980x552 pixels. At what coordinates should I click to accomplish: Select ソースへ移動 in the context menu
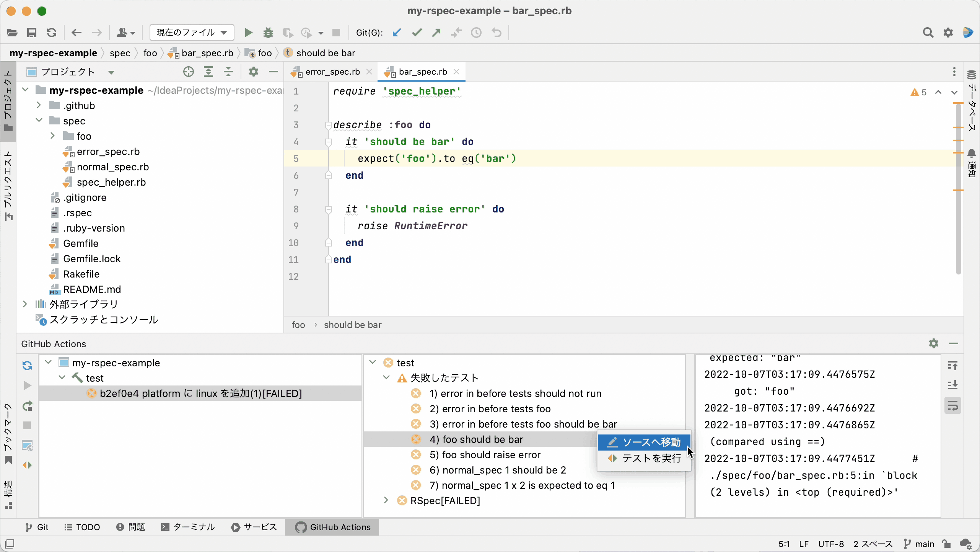pos(644,442)
